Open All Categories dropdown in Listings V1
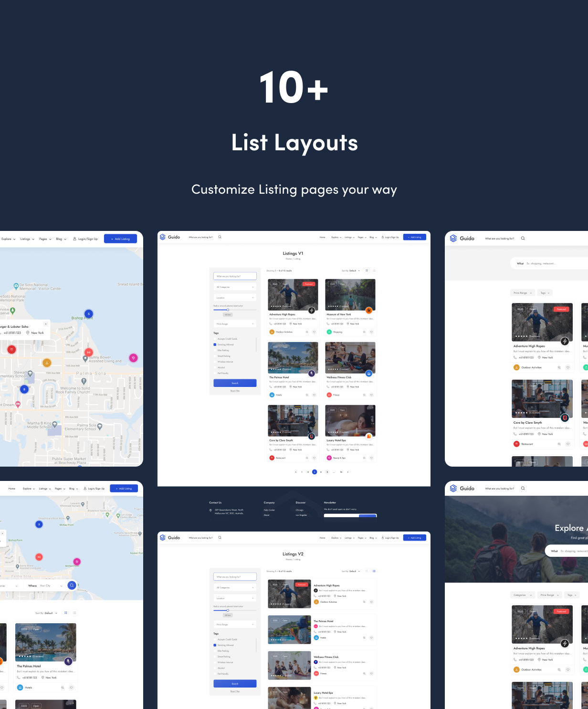 coord(235,287)
